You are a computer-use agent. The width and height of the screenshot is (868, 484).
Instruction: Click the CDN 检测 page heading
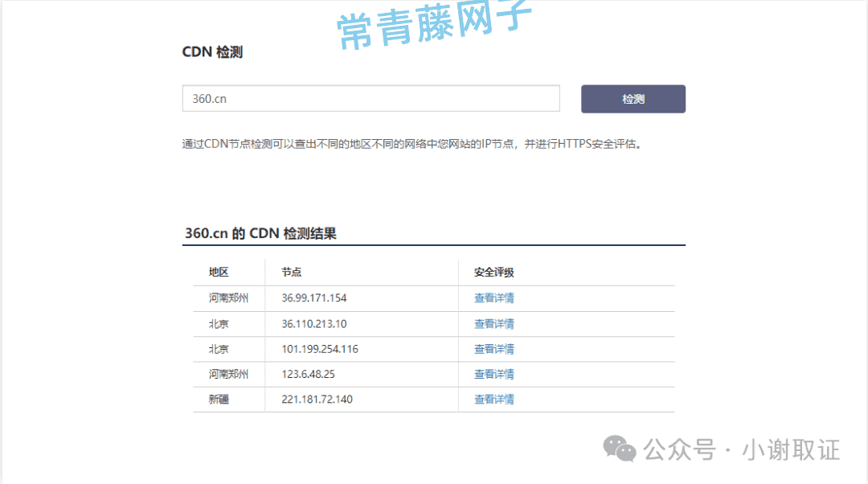click(212, 52)
